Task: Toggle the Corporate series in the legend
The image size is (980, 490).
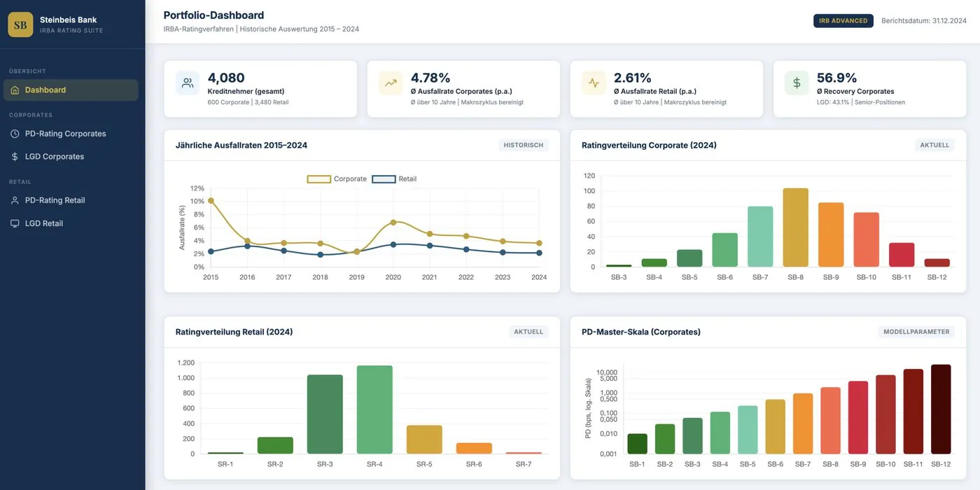Action: [x=336, y=177]
